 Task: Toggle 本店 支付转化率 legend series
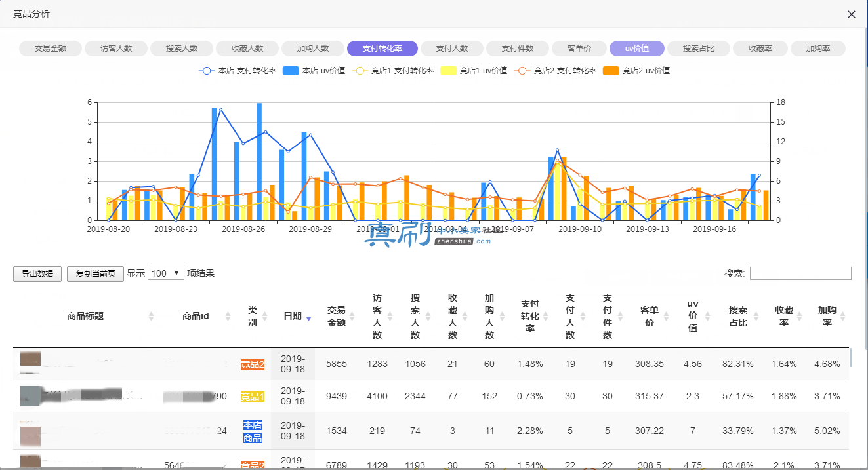click(238, 71)
